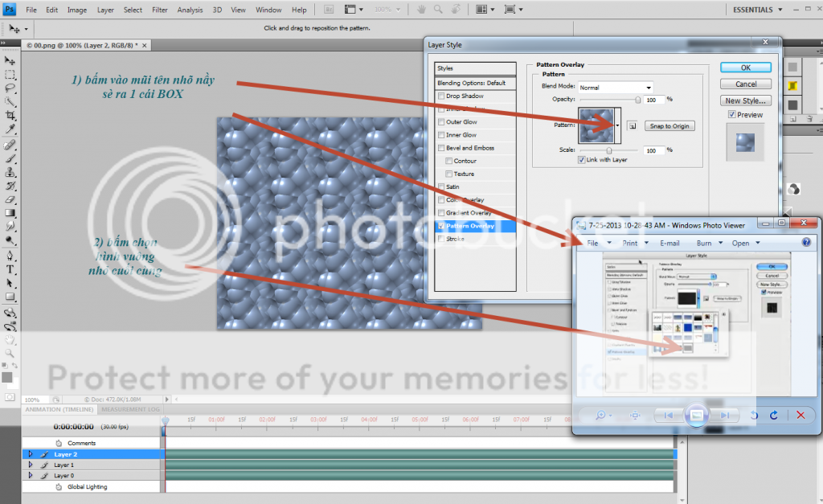This screenshot has height=504, width=823.
Task: Select the Lasso tool
Action: tap(10, 88)
